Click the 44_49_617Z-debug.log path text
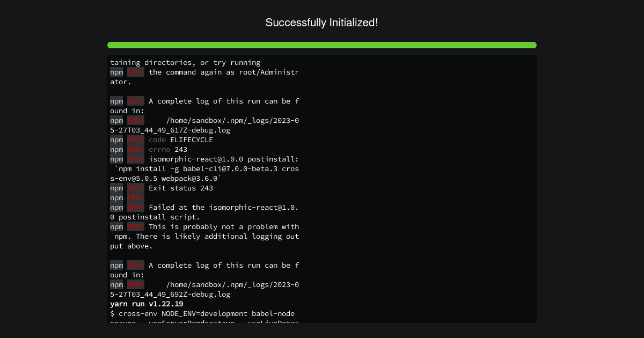644x338 pixels. (x=170, y=130)
